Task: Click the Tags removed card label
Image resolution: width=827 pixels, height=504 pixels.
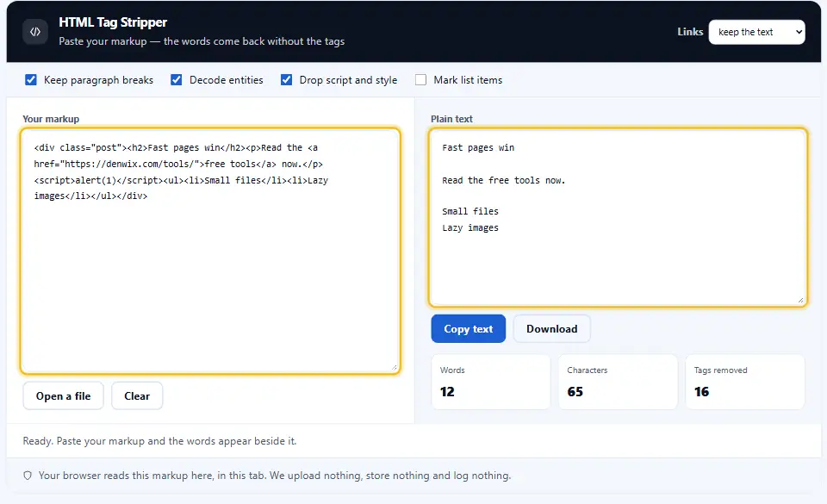Action: pyautogui.click(x=720, y=370)
